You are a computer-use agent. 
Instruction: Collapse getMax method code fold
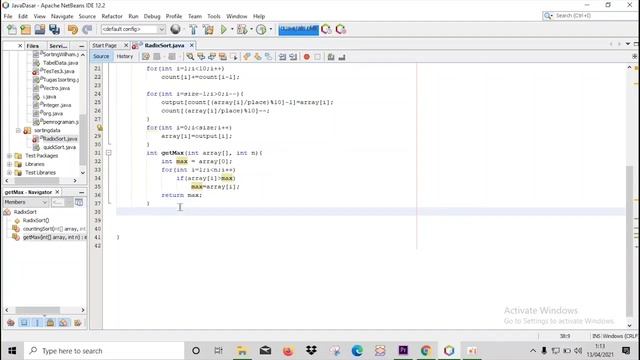(109, 153)
